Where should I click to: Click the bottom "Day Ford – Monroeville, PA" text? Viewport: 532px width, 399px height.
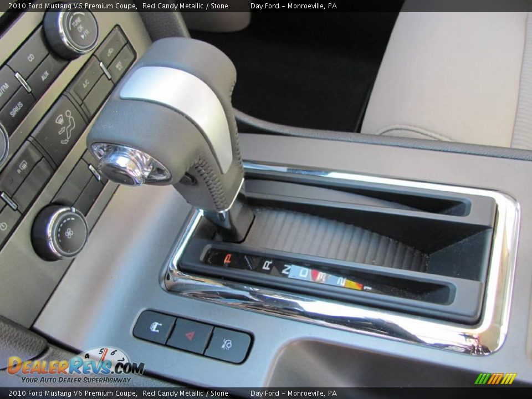[294, 393]
